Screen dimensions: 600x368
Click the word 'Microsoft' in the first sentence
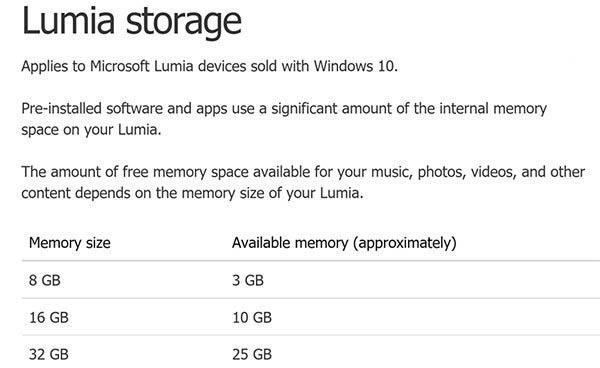pyautogui.click(x=120, y=67)
